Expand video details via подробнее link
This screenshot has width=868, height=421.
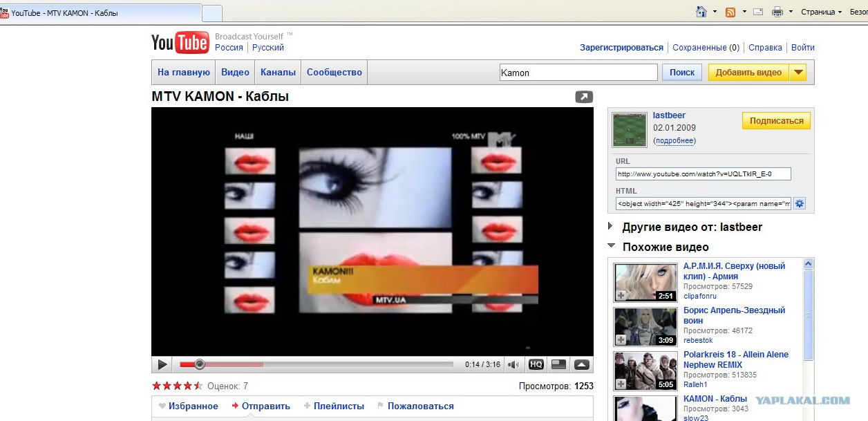674,140
